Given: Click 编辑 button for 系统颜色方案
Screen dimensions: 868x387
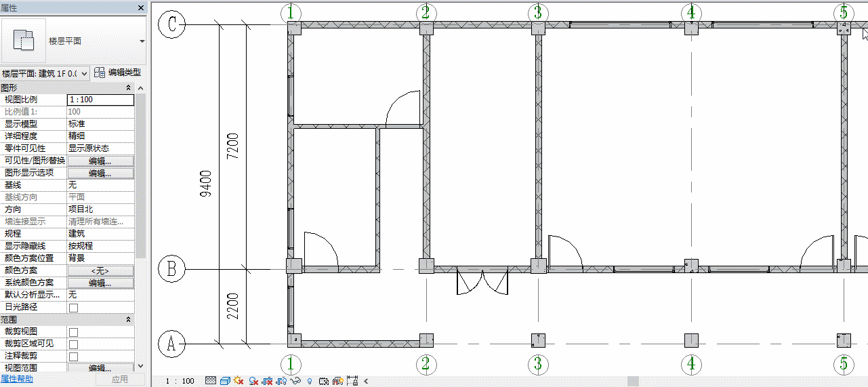Looking at the screenshot, I should 100,283.
